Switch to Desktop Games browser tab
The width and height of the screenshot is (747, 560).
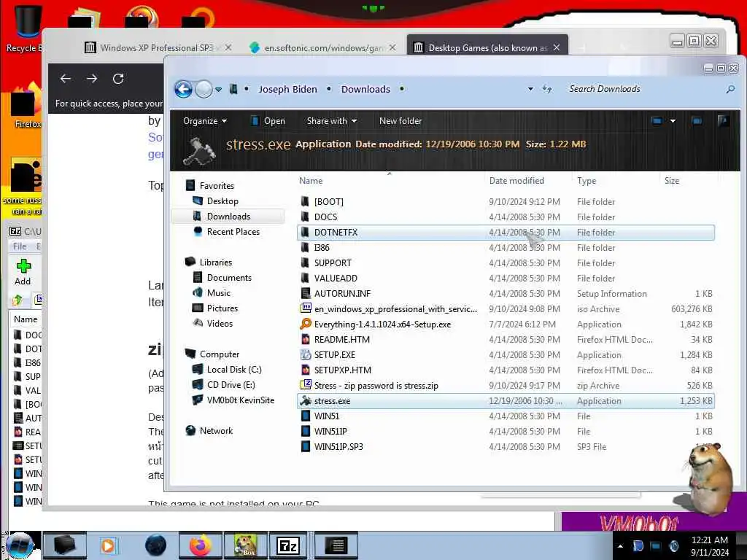coord(486,47)
